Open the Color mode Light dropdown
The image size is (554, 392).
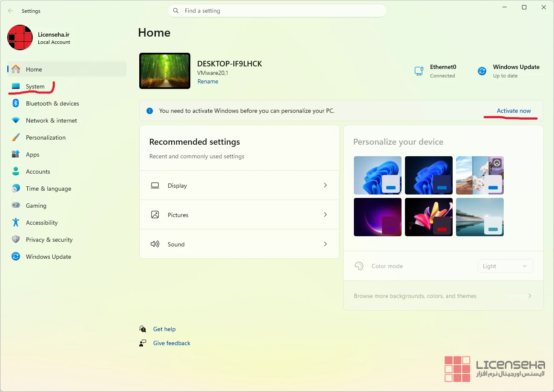pyautogui.click(x=505, y=266)
